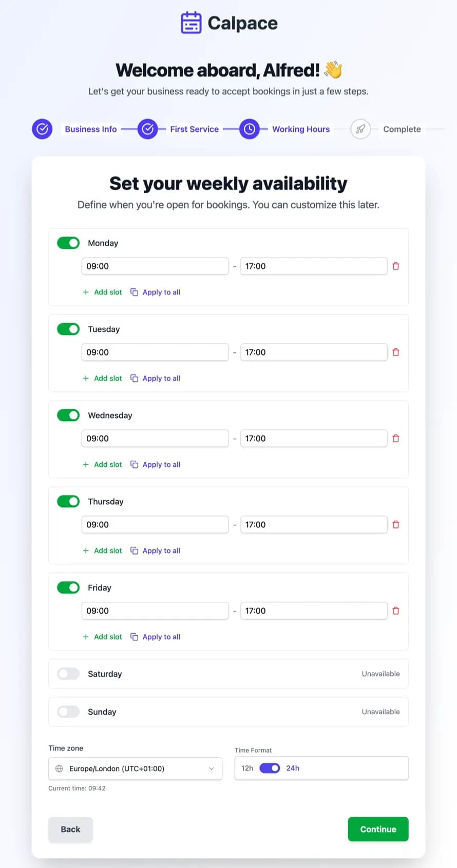The width and height of the screenshot is (457, 868).
Task: Turn on Sunday availability
Action: [x=68, y=712]
